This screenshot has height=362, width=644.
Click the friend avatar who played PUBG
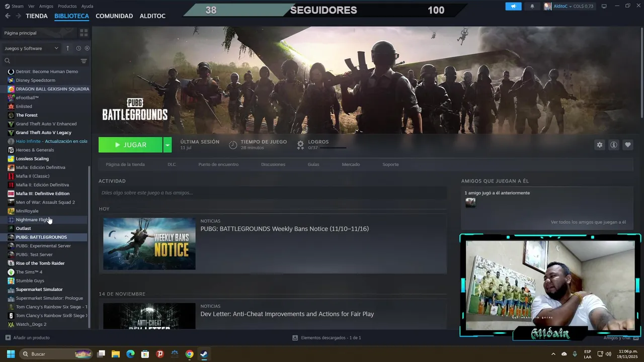(x=470, y=203)
